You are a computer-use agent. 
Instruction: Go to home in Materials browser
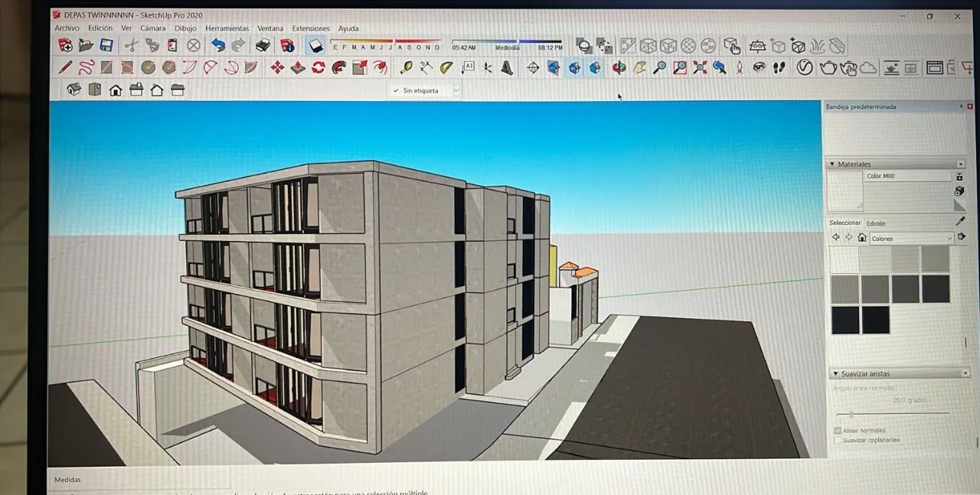[x=862, y=238]
